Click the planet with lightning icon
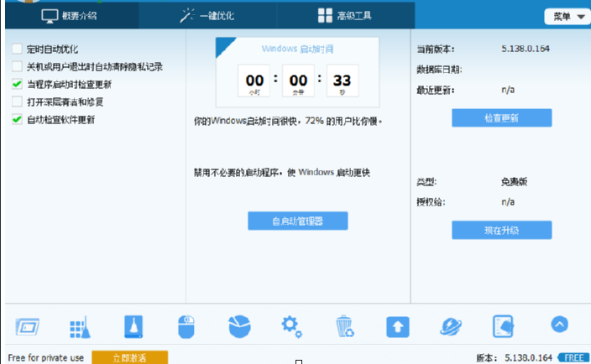Screen dimensions: 591x364 tap(451, 326)
